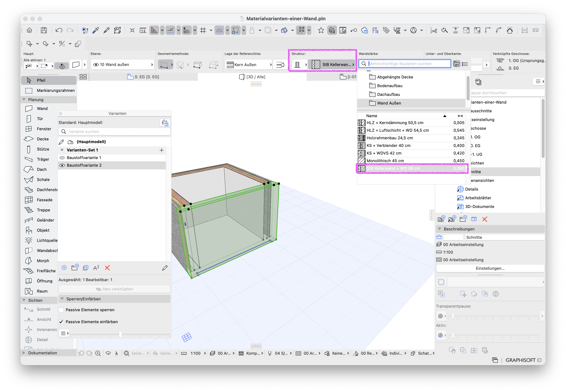The height and width of the screenshot is (392, 566).
Task: Open the Kern Außen reference line dropdown
Action: click(249, 65)
